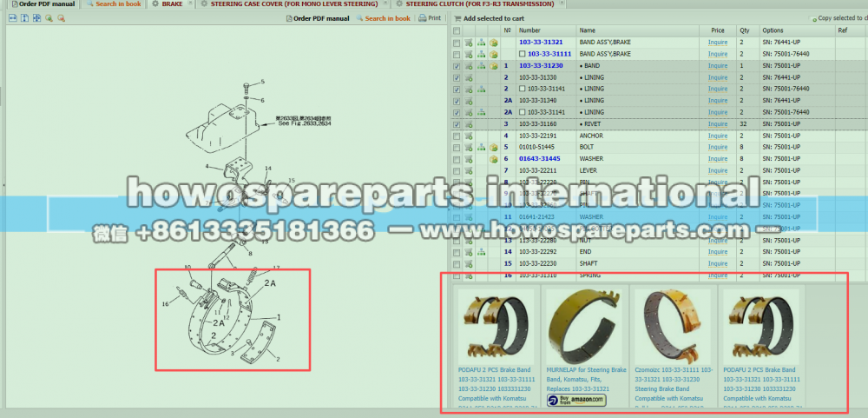Open part number 01643-31445 link
Viewport: 868px width, 418px height.
point(540,159)
